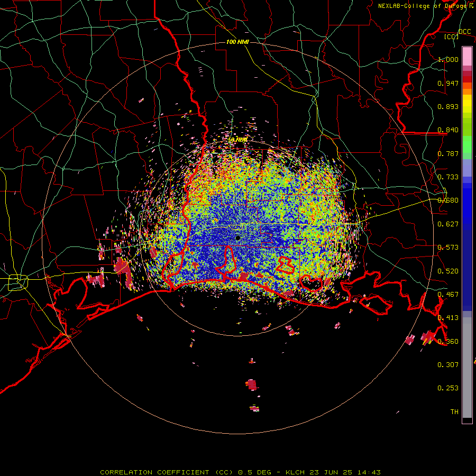Click the DCC product label
The height and width of the screenshot is (476, 476).
click(x=464, y=32)
